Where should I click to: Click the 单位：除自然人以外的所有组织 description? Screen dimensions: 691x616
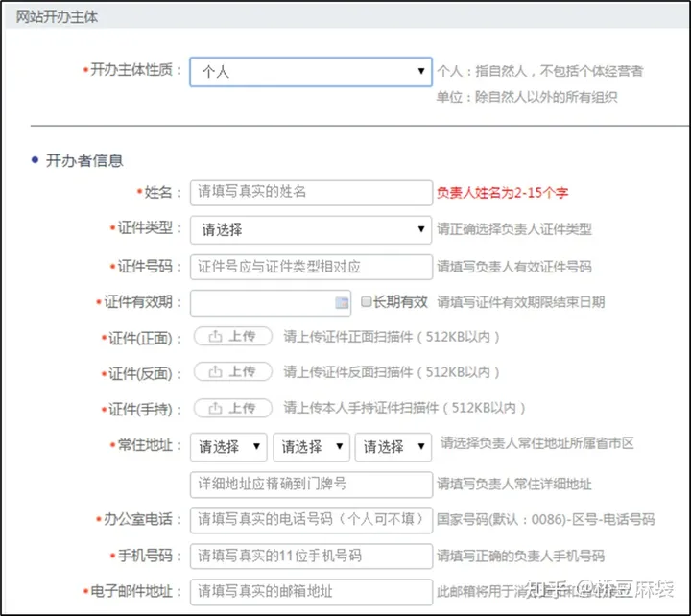[527, 97]
